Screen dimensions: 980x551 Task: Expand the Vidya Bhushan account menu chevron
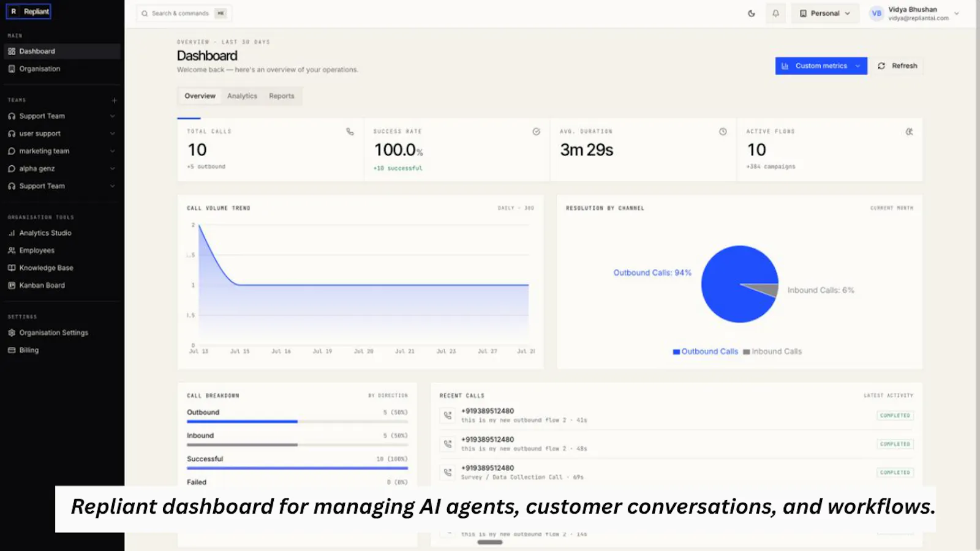(957, 13)
